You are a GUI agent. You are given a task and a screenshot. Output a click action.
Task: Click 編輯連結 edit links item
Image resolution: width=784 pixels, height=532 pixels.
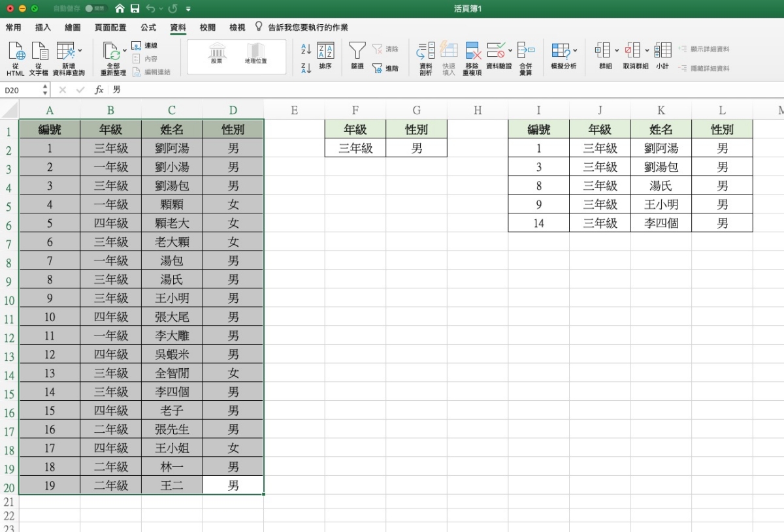pyautogui.click(x=152, y=72)
